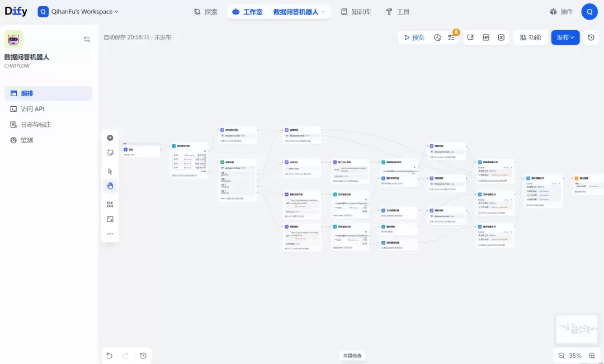Add a note with the sticky note icon
Image resolution: width=604 pixels, height=364 pixels.
(x=110, y=153)
